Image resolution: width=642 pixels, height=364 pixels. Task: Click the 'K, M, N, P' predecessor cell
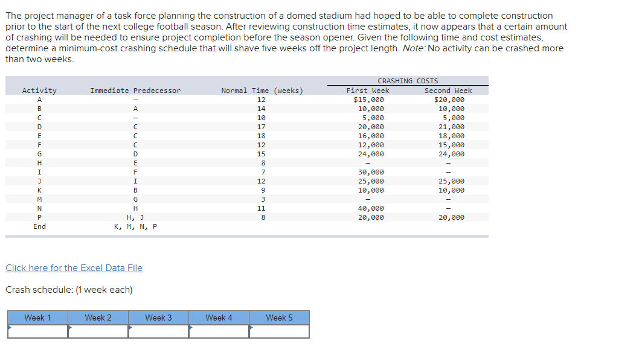point(135,226)
